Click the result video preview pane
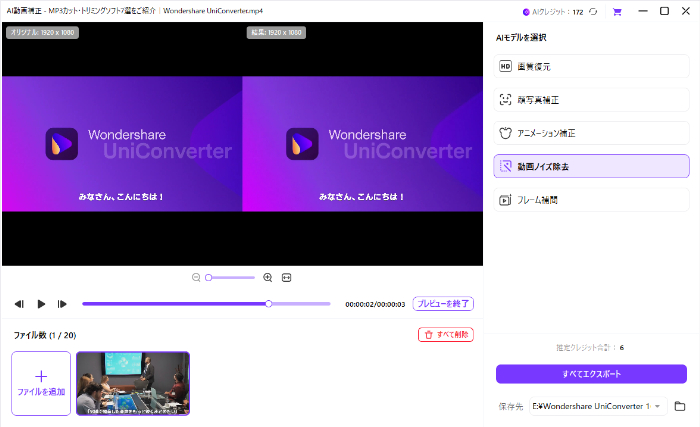The height and width of the screenshot is (427, 700). (362, 144)
